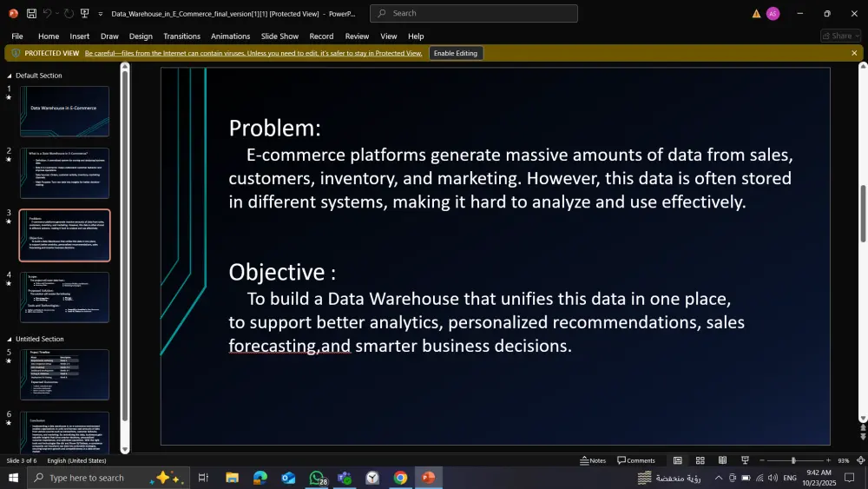
Task: Open the Undo history dropdown arrow
Action: [57, 14]
